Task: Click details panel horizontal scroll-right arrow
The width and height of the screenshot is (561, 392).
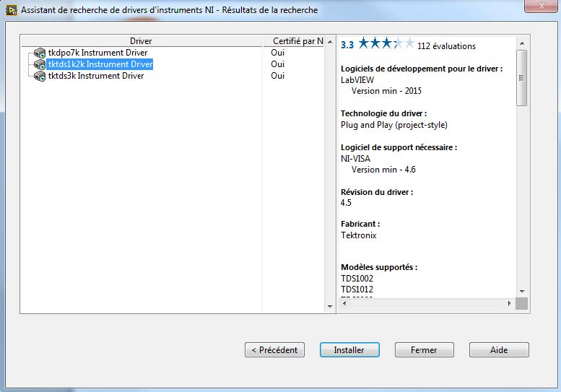Action: pyautogui.click(x=510, y=304)
